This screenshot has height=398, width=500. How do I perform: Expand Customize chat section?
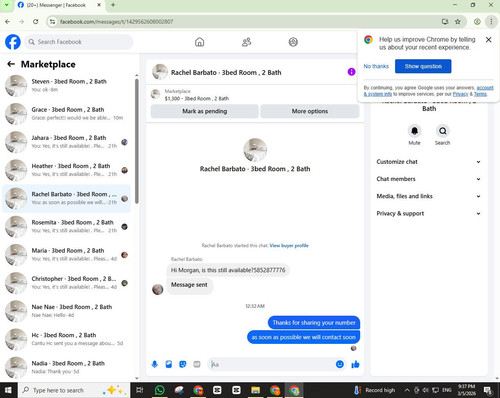429,162
